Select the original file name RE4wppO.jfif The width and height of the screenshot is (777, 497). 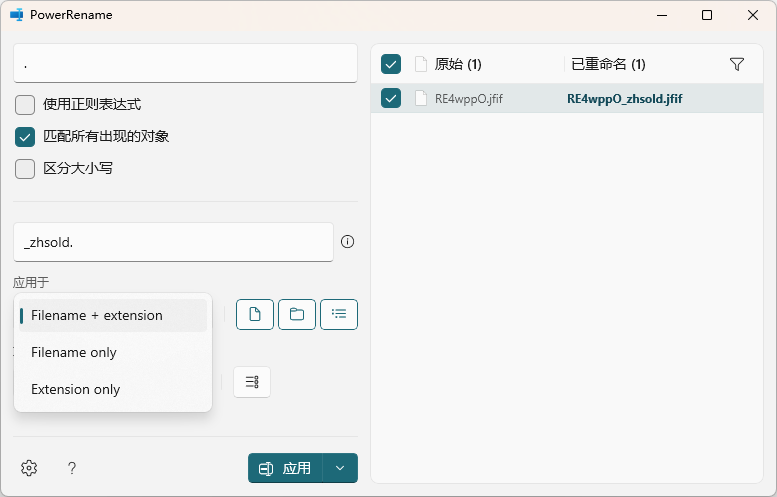(469, 99)
